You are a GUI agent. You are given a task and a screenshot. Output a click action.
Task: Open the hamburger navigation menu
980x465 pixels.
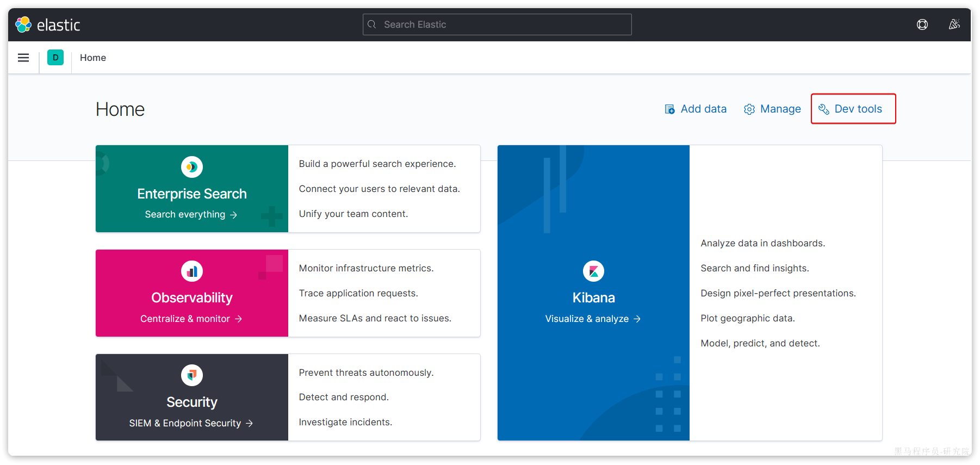pyautogui.click(x=23, y=58)
